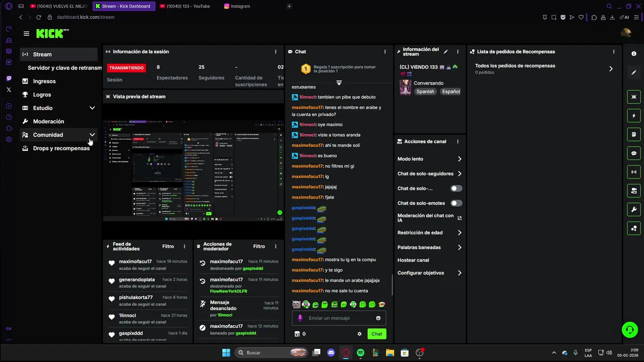Screen dimensions: 644x362
Task: Open Configurar objetivos options
Action: point(430,273)
